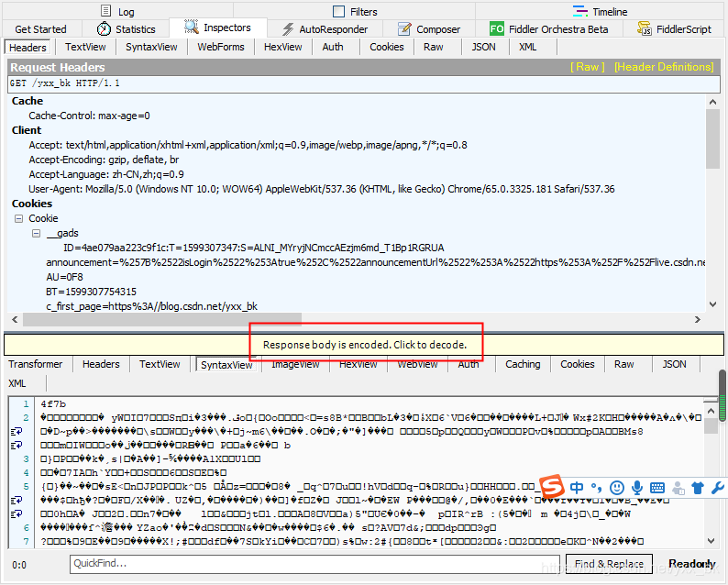Click the shirt skin icon
Image resolution: width=728 pixels, height=585 pixels.
(698, 488)
